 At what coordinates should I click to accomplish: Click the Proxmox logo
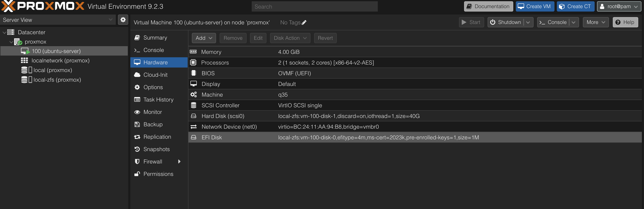click(43, 6)
